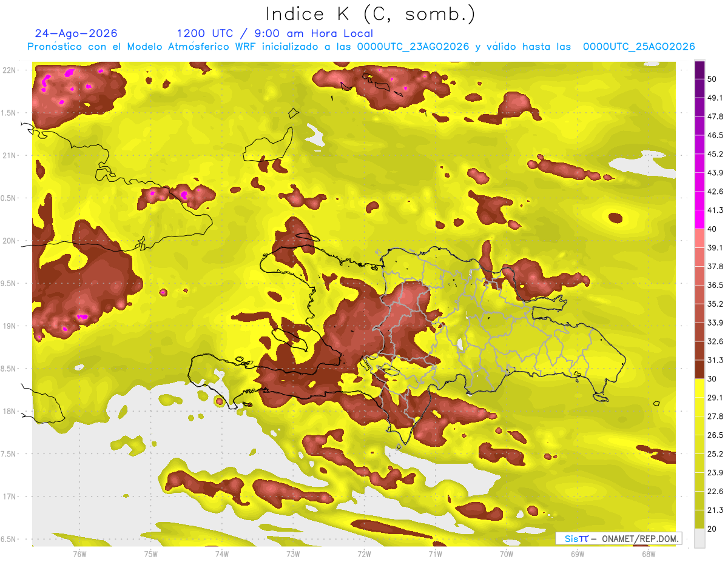Click the colorbar value "33.9"
The width and height of the screenshot is (728, 562).
[x=715, y=323]
